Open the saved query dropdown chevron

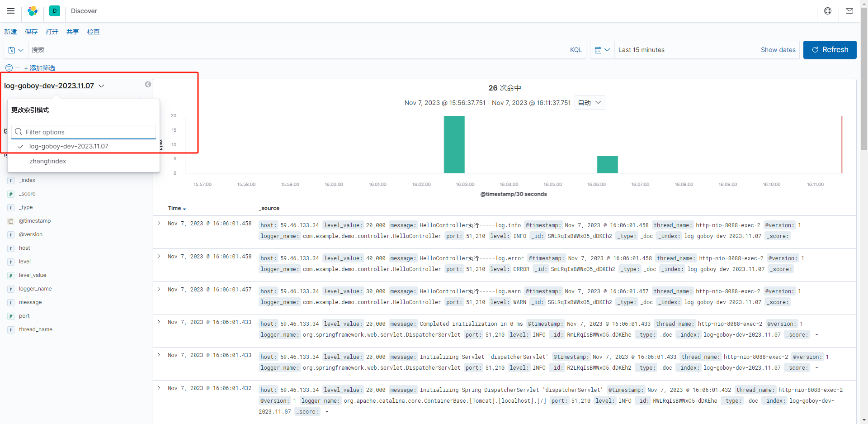(21, 50)
